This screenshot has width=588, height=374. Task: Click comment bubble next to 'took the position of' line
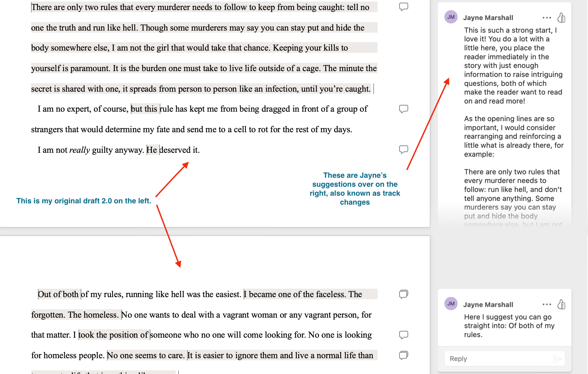tap(404, 335)
